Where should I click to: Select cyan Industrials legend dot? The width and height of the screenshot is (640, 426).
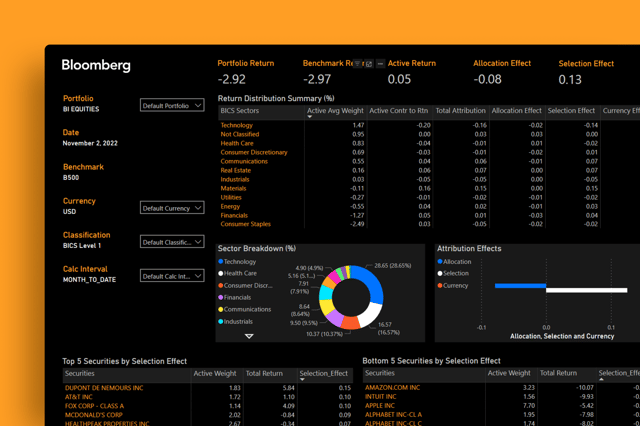point(221,322)
